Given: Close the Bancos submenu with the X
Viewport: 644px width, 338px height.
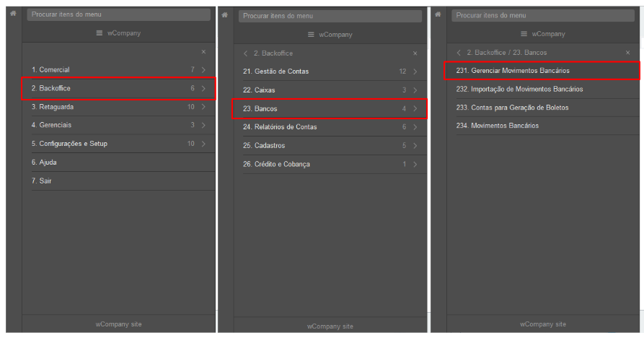Looking at the screenshot, I should coord(628,53).
